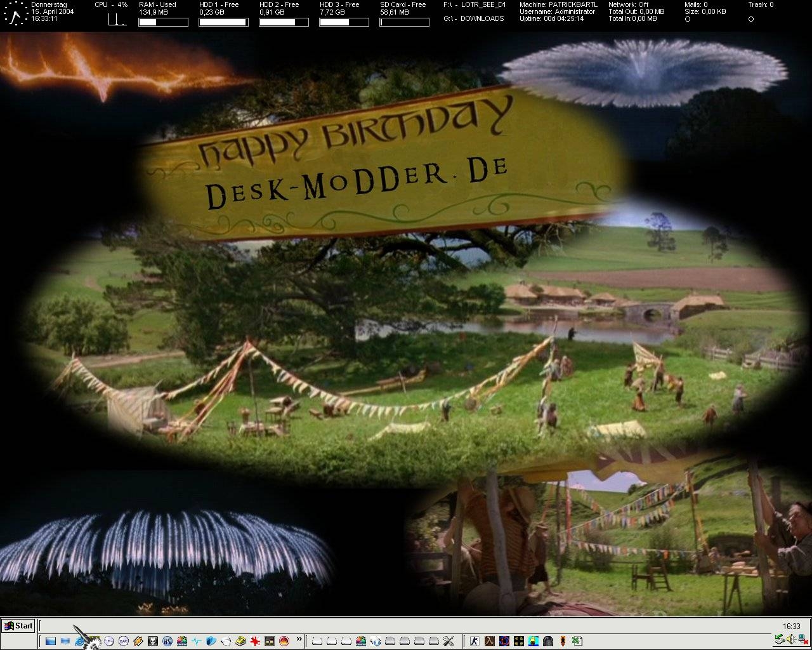
Task: Click the 'Mails: 0' indicator
Action: click(x=696, y=4)
